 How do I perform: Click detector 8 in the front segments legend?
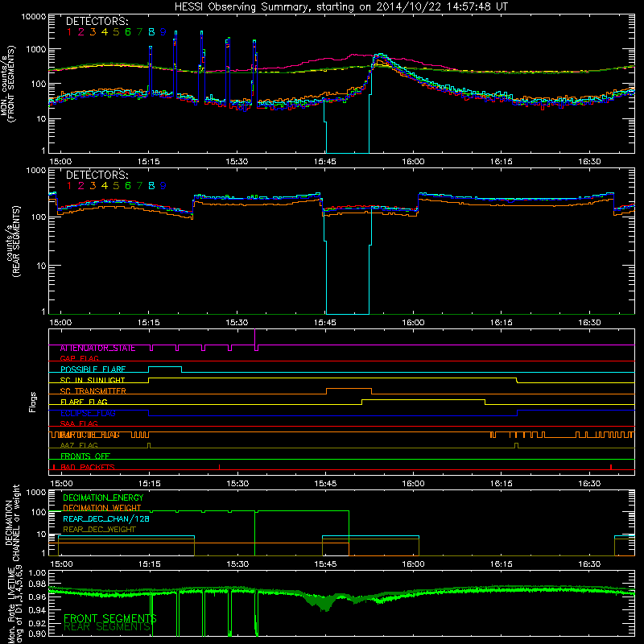151,32
